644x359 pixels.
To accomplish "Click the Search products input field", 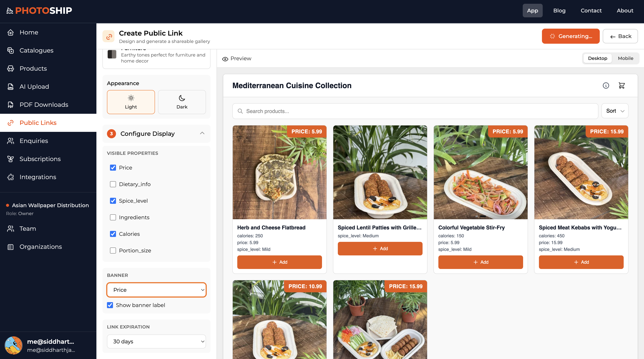I will pyautogui.click(x=415, y=111).
